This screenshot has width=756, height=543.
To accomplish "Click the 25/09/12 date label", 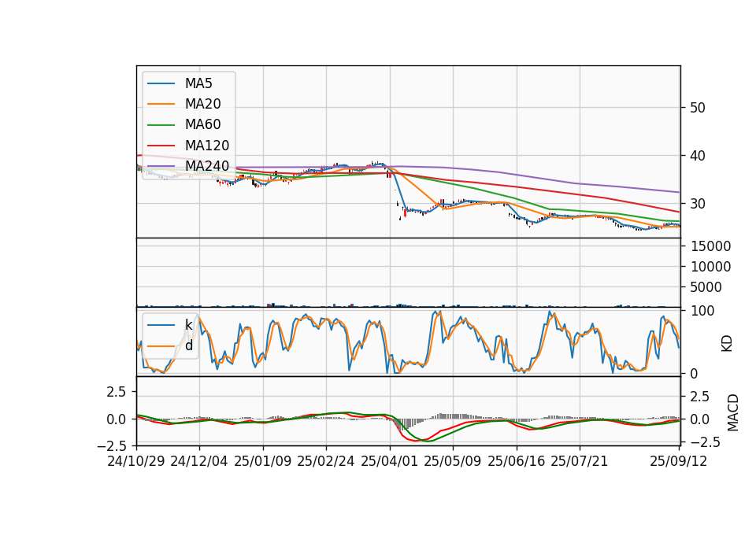I will (x=679, y=461).
